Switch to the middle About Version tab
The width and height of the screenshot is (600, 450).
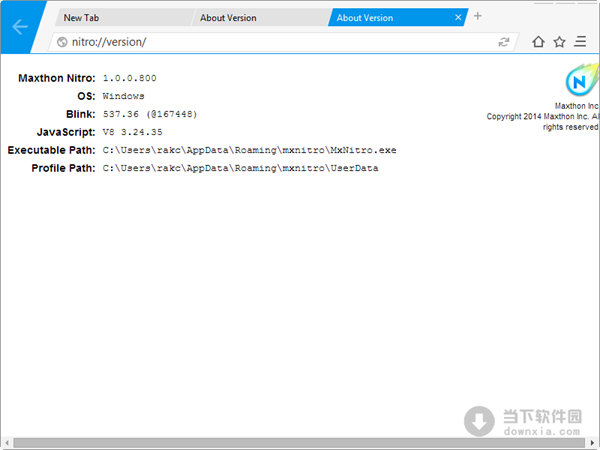coord(260,18)
